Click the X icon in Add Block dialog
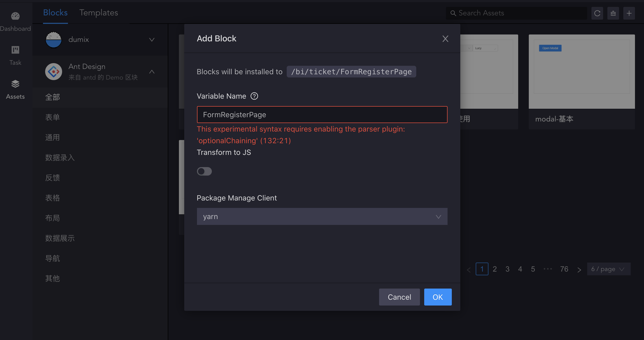 [x=445, y=39]
